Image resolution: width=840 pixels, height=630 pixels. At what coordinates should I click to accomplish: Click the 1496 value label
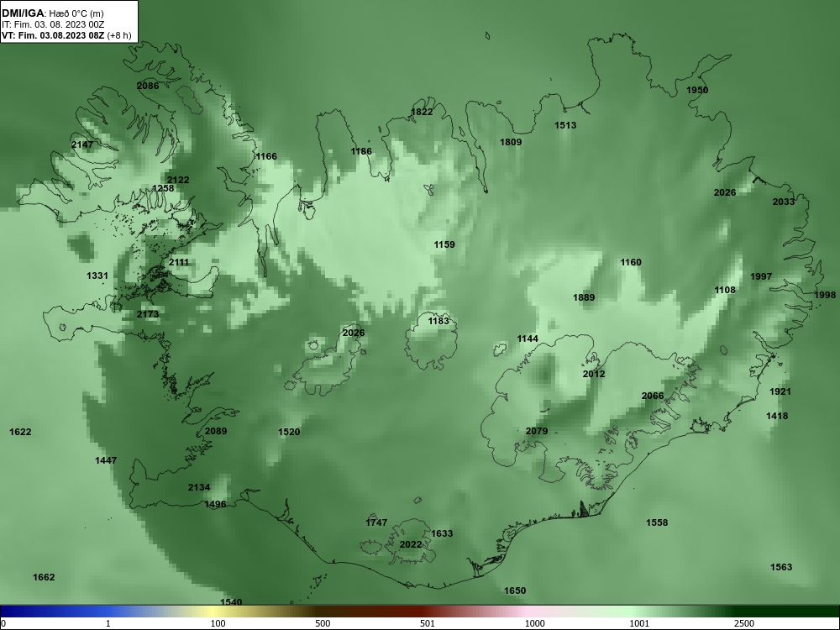[215, 505]
